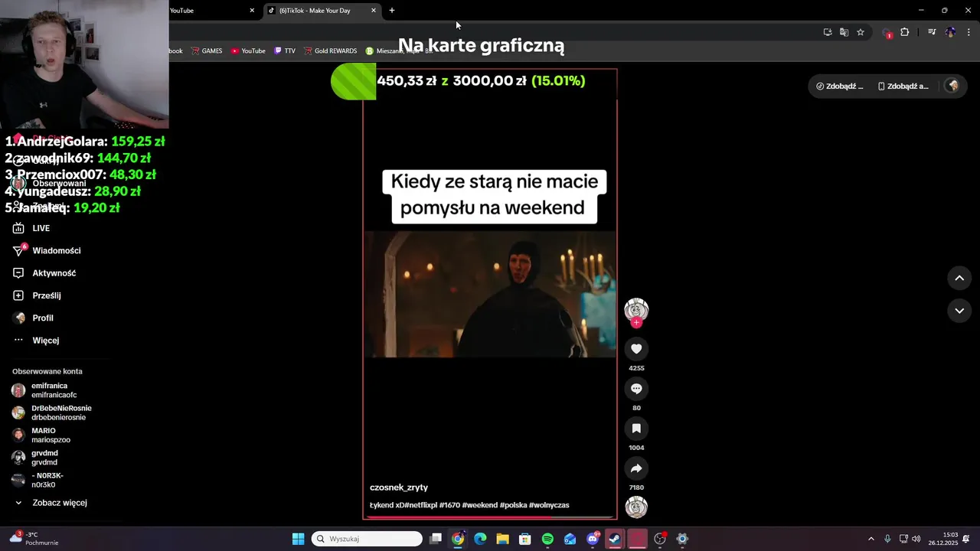Open TikTok profile avatar top right

click(x=952, y=86)
